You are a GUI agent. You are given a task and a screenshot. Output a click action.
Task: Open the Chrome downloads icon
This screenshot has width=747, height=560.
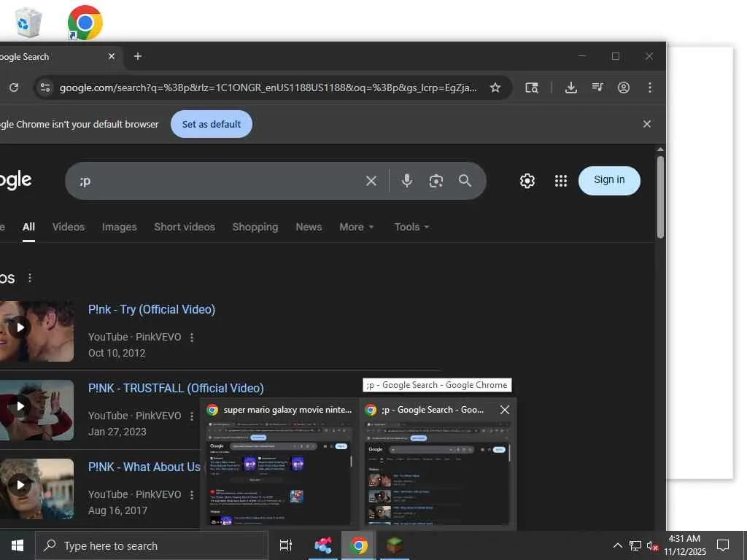point(570,87)
